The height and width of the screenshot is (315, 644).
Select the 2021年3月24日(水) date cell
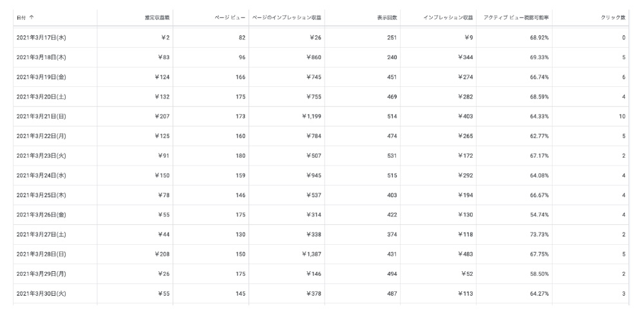(41, 175)
